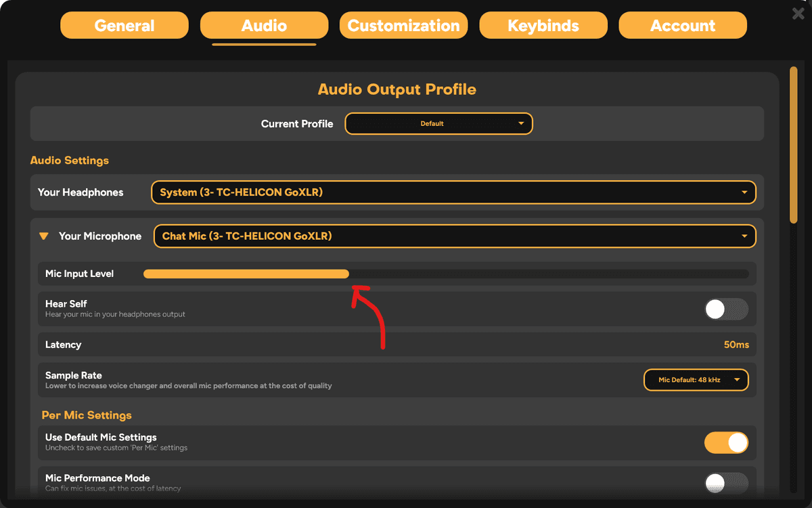Click the Latency label
812x508 pixels.
pos(64,345)
